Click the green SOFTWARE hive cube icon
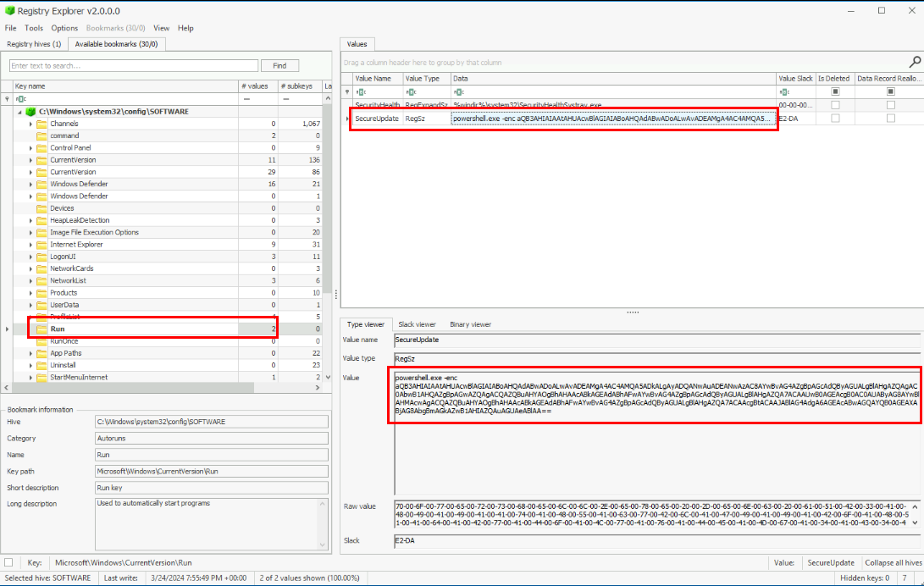This screenshot has width=924, height=586. [x=30, y=112]
